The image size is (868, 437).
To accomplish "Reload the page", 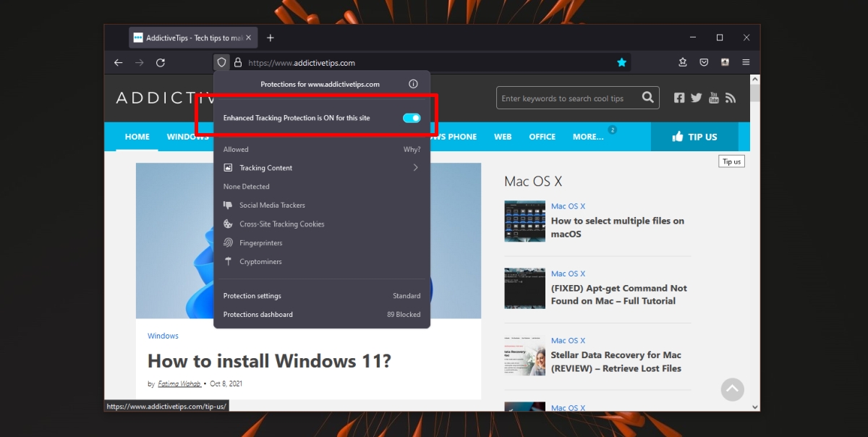I will pos(161,63).
